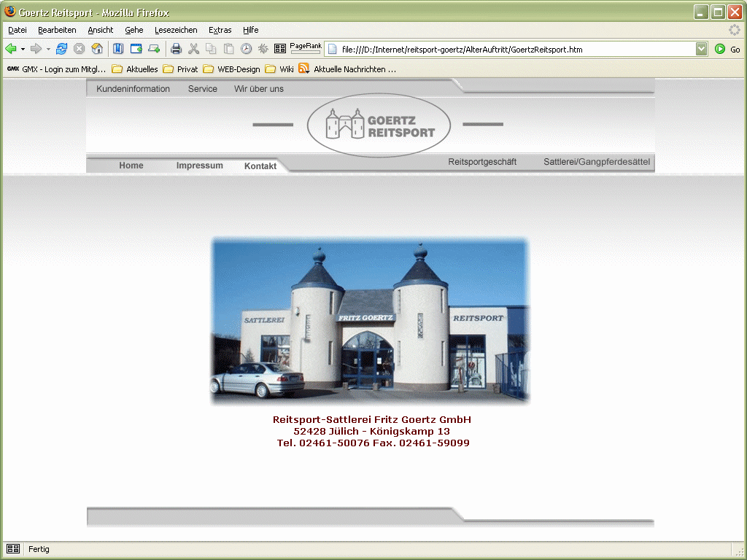Open bookmarks sidebar icon
Screen dimensions: 747x560
click(118, 49)
